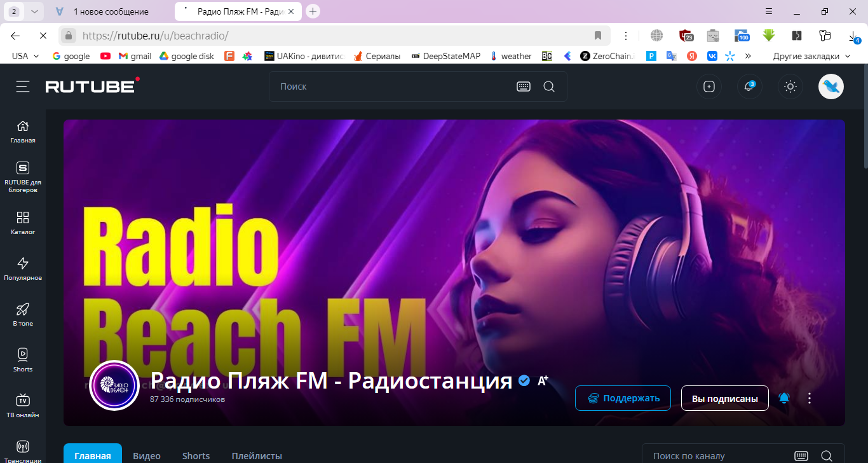Screen dimensions: 868x463
Task: Open the keyboard icon in channel search
Action: (x=801, y=455)
